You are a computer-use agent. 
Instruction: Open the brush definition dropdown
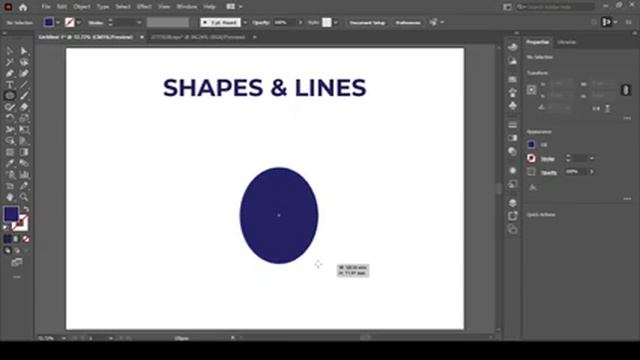tap(245, 22)
